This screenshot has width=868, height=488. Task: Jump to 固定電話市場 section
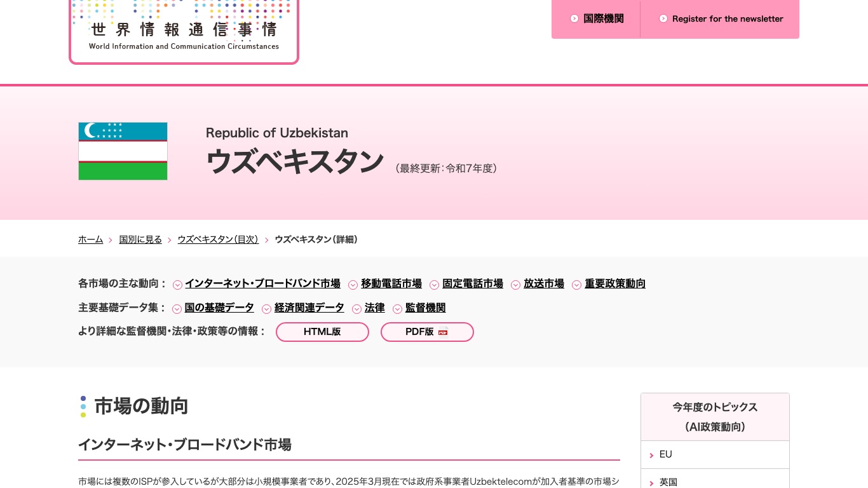click(473, 284)
